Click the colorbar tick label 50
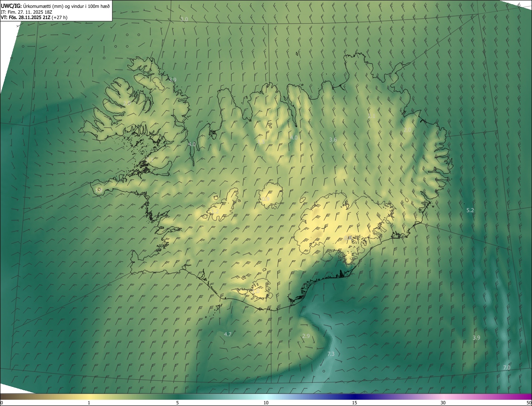532x406 pixels. pyautogui.click(x=529, y=403)
